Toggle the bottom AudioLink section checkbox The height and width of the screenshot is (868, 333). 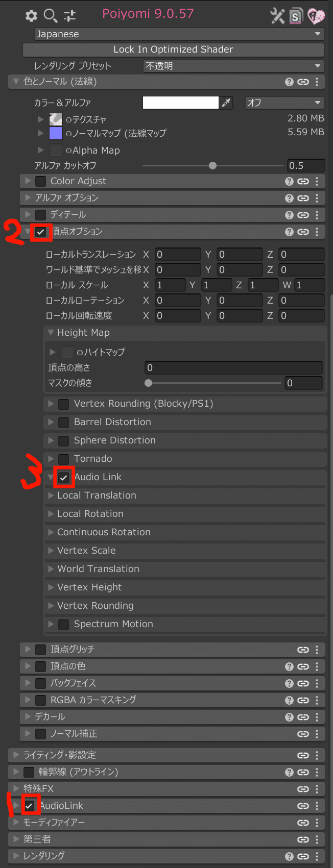click(30, 806)
